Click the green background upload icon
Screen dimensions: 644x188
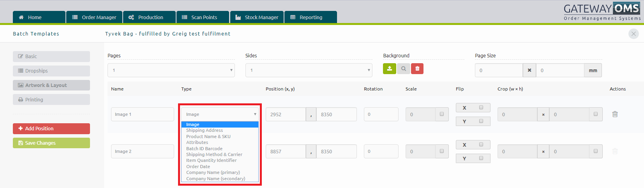tap(390, 69)
